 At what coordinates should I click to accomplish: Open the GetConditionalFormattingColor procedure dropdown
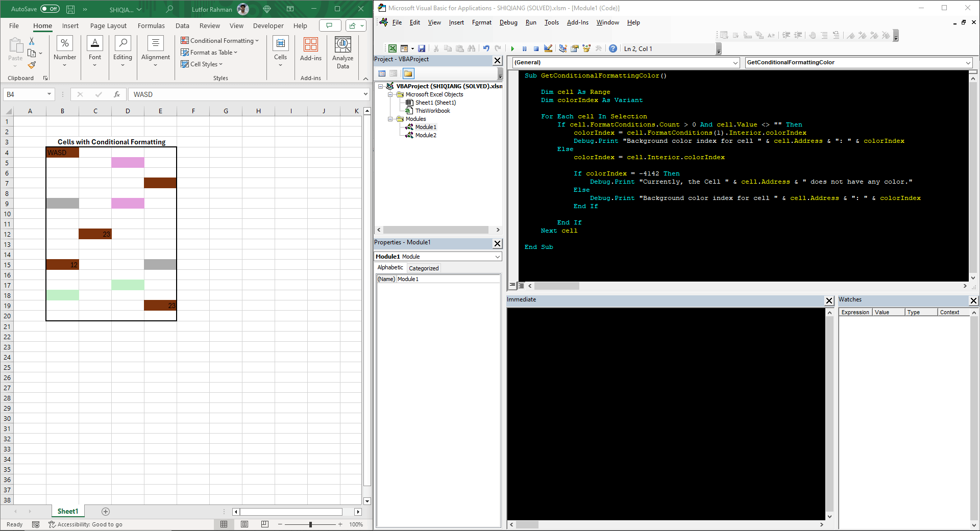pyautogui.click(x=968, y=63)
